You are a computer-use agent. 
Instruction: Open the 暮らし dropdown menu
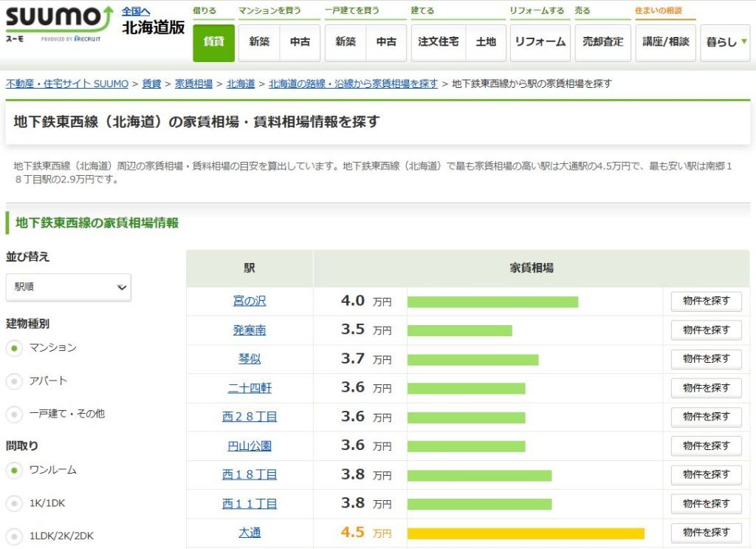click(x=725, y=42)
